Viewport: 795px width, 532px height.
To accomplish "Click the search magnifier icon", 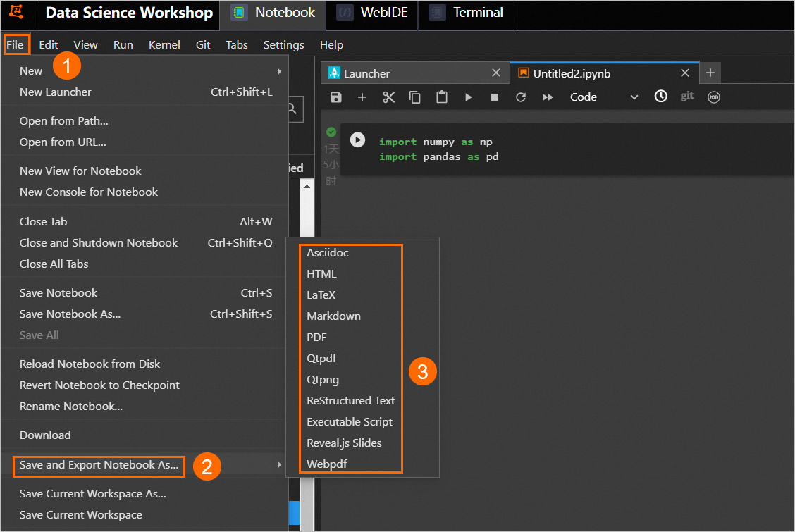I will click(292, 109).
